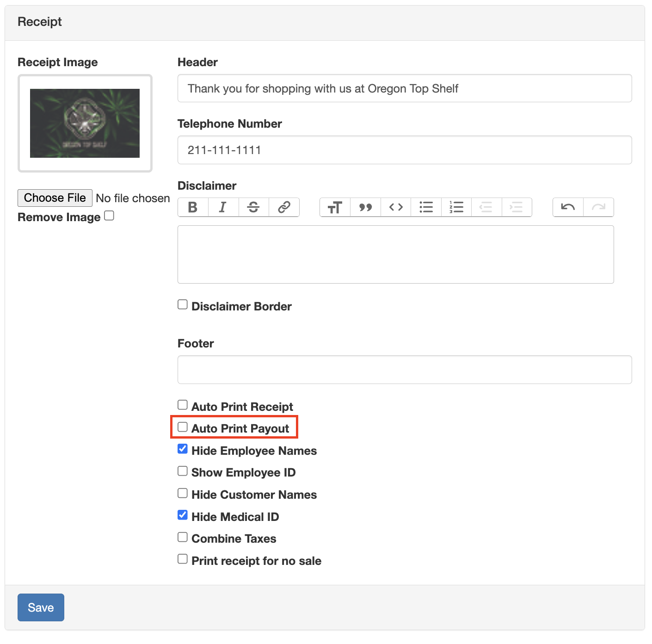Check Print receipt for no sale

click(183, 559)
